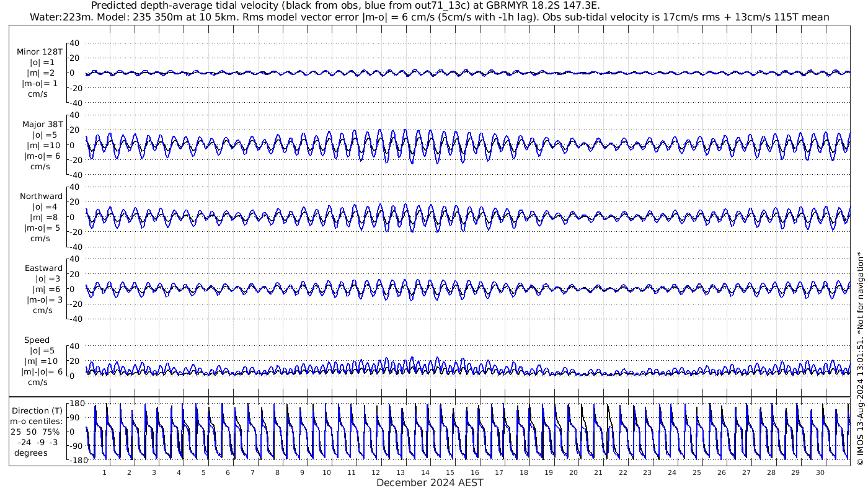Click the 'December 2024 AEST' axis title
The height and width of the screenshot is (496, 868).
click(430, 482)
